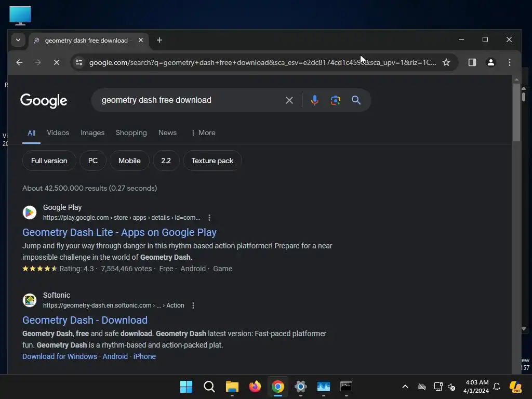
Task: Switch to Videos results
Action: click(x=58, y=132)
